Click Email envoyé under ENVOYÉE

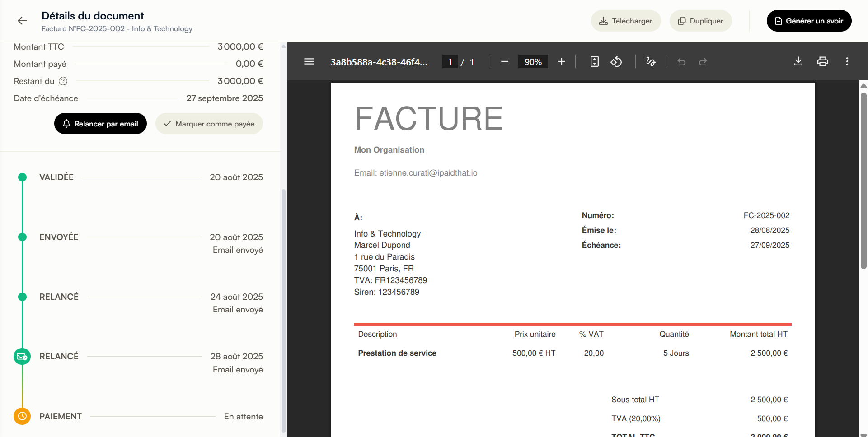pyautogui.click(x=238, y=250)
